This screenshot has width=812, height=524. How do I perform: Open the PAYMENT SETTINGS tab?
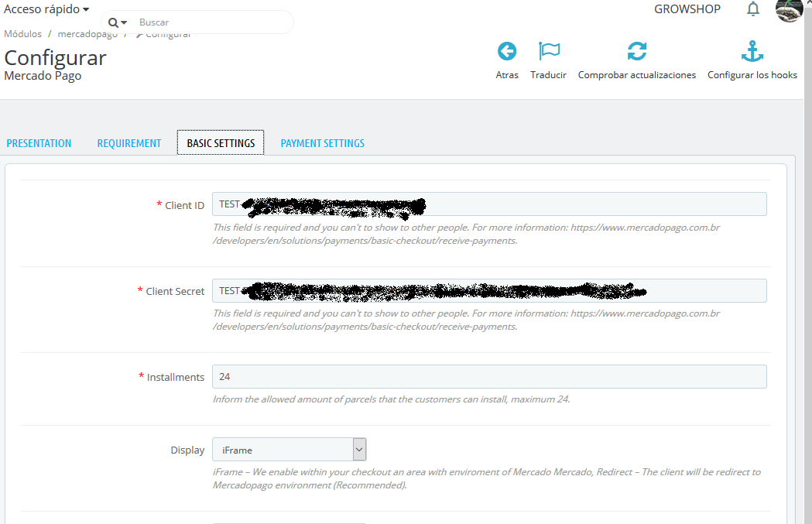pos(322,143)
